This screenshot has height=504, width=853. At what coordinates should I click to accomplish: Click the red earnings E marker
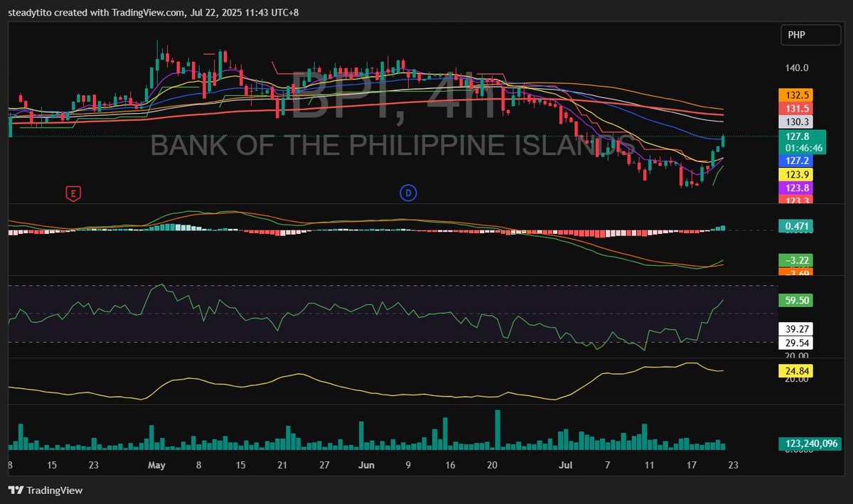pos(72,192)
